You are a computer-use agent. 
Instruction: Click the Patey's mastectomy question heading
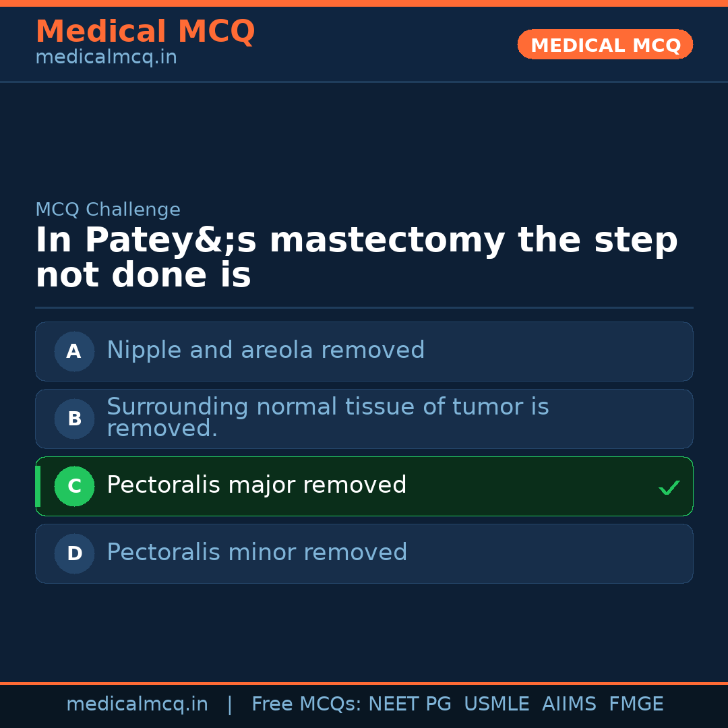[356, 258]
